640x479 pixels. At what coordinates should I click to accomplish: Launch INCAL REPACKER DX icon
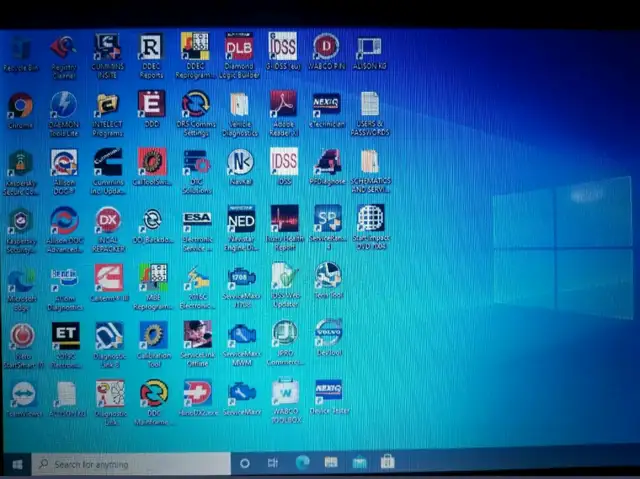point(108,220)
